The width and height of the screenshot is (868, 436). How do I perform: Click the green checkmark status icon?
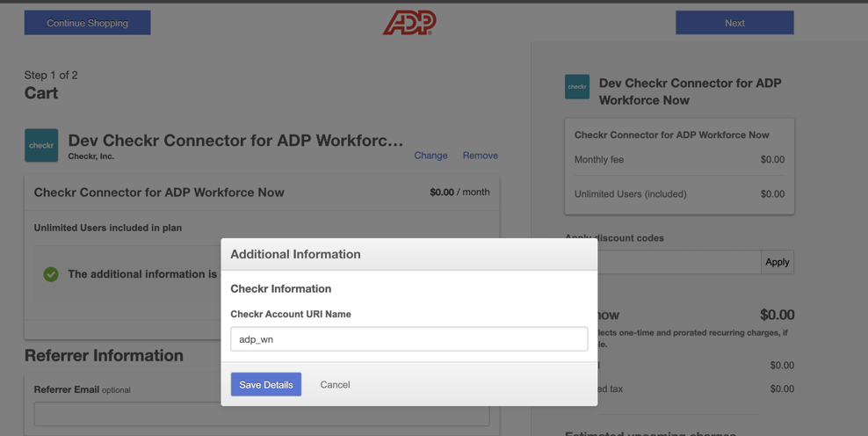pyautogui.click(x=51, y=274)
